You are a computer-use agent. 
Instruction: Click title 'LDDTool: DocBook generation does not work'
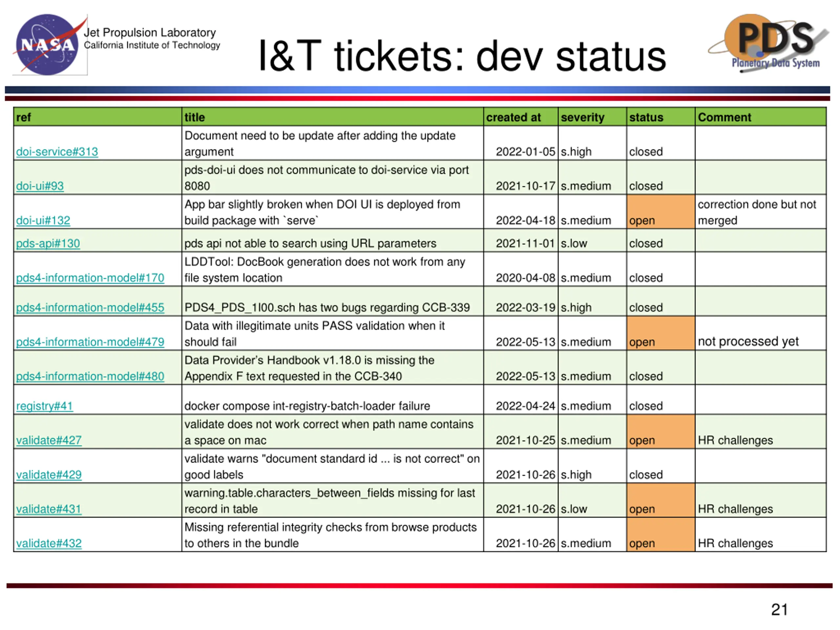(325, 270)
